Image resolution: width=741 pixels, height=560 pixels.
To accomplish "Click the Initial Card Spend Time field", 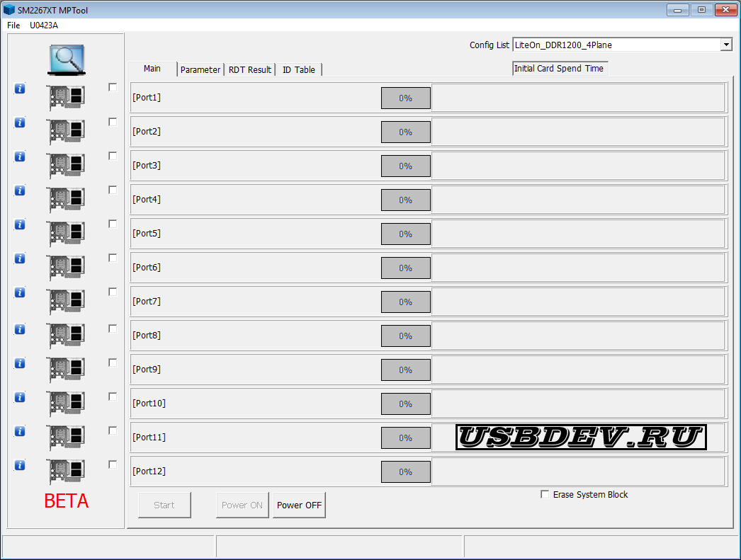I will click(x=560, y=69).
